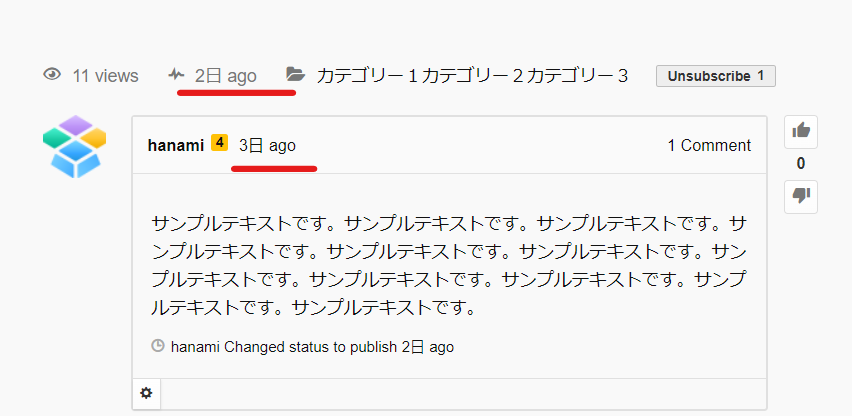Click the activity pulse icon
The image size is (852, 416).
click(x=177, y=75)
